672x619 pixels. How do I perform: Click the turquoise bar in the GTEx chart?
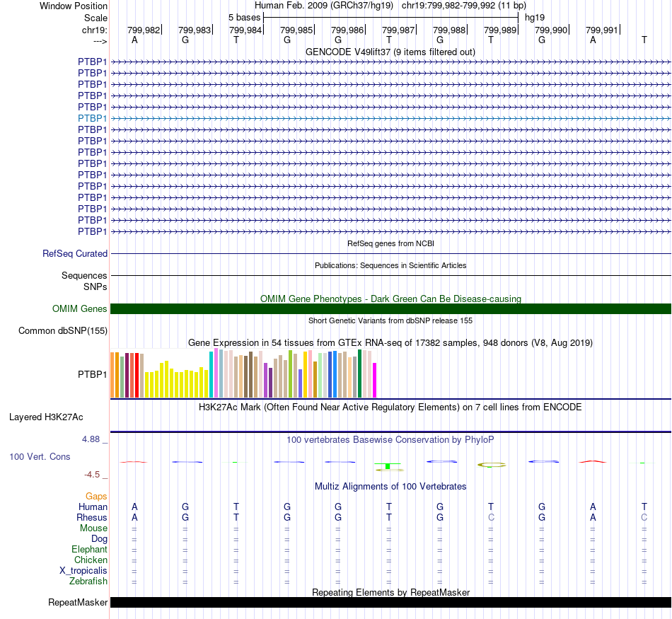211,375
